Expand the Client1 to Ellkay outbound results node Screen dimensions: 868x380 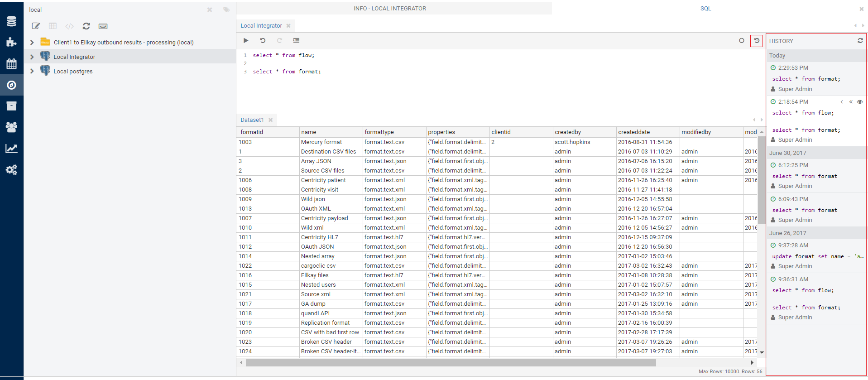point(32,42)
